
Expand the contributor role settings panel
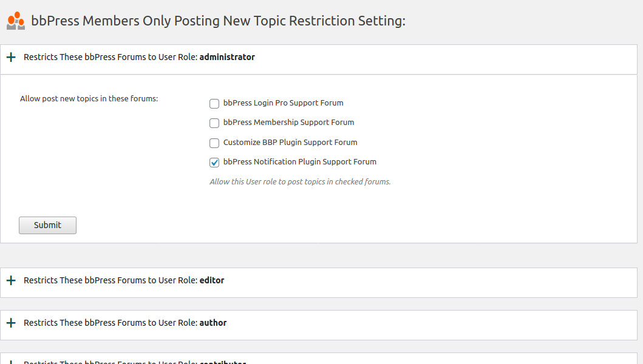(11, 362)
